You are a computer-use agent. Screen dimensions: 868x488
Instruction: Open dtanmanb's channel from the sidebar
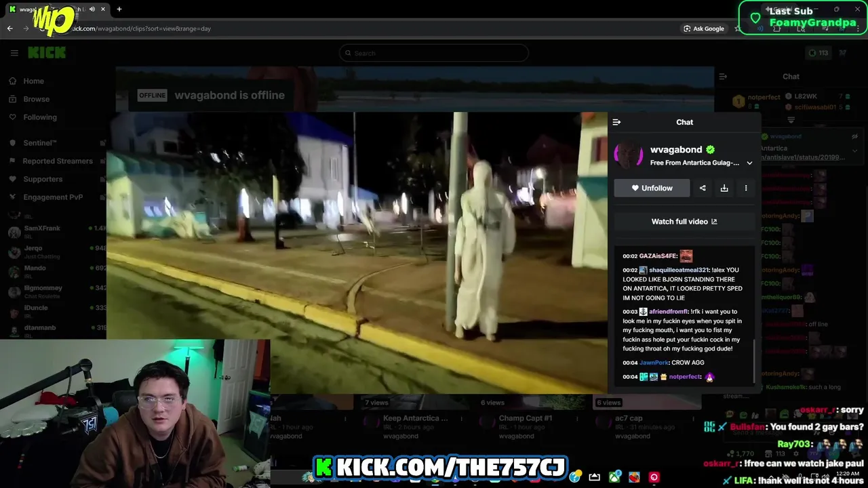(x=54, y=330)
